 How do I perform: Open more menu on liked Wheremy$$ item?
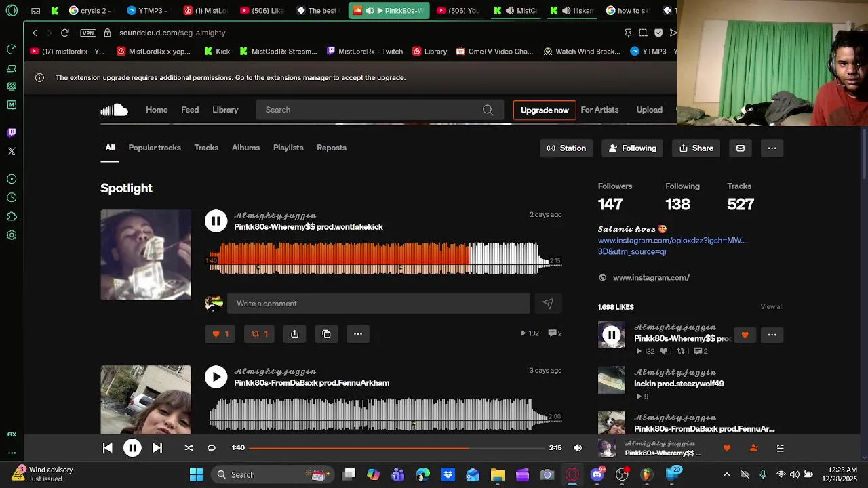772,335
